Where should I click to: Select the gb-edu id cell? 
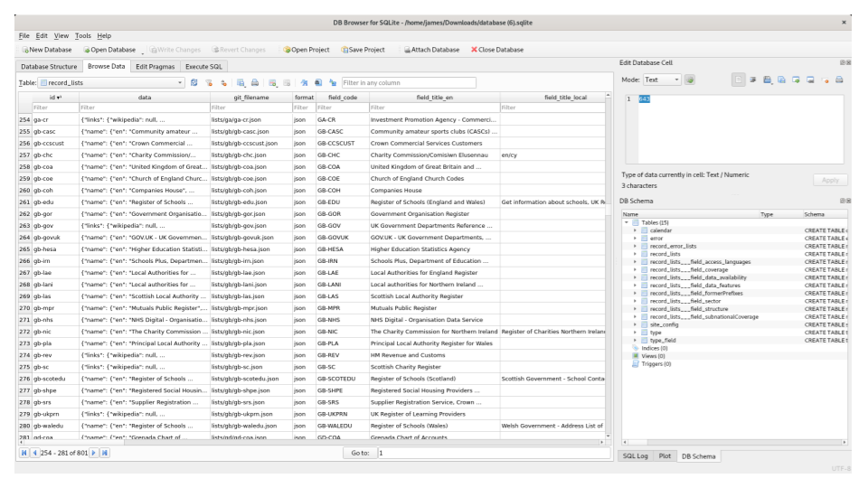pyautogui.click(x=55, y=202)
